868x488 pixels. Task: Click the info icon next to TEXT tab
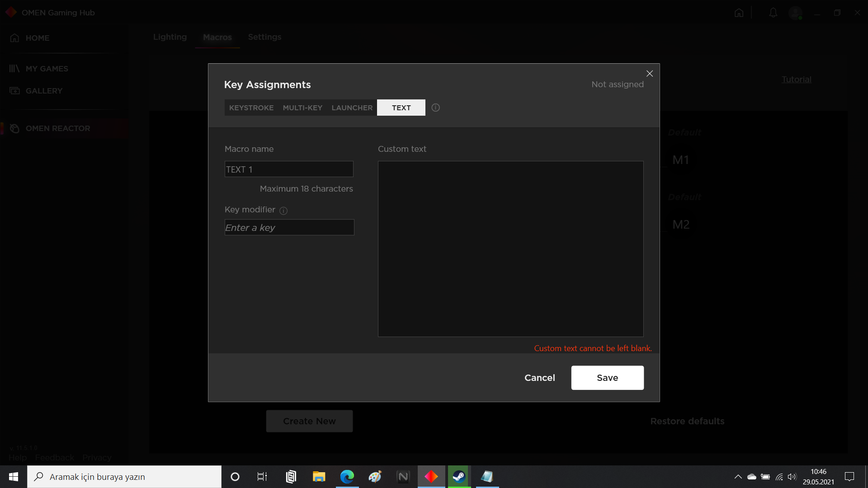[435, 108]
